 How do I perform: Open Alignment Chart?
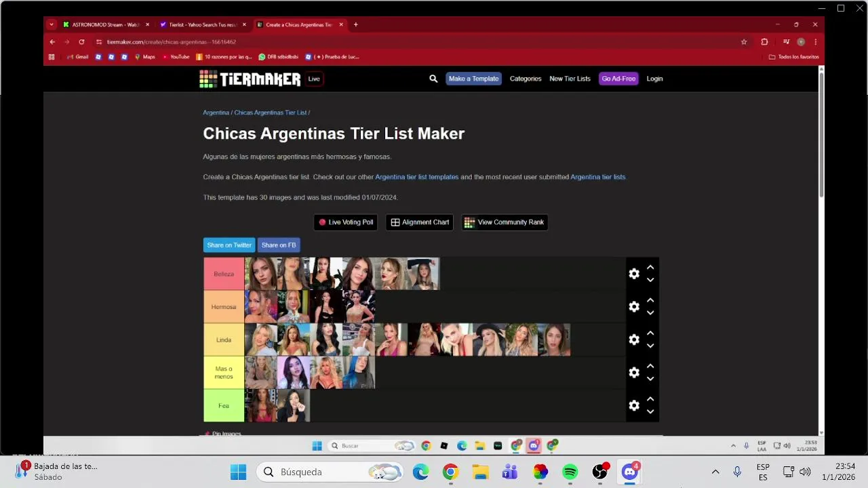[x=420, y=222]
